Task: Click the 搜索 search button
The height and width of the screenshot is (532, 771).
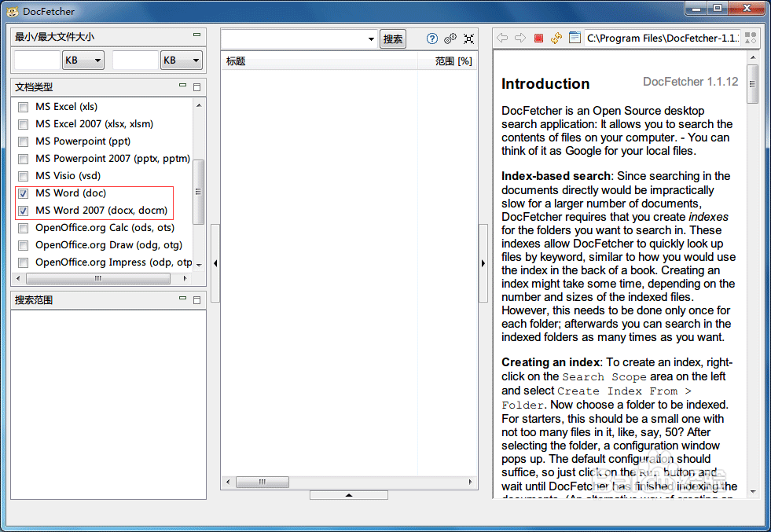Action: [393, 39]
